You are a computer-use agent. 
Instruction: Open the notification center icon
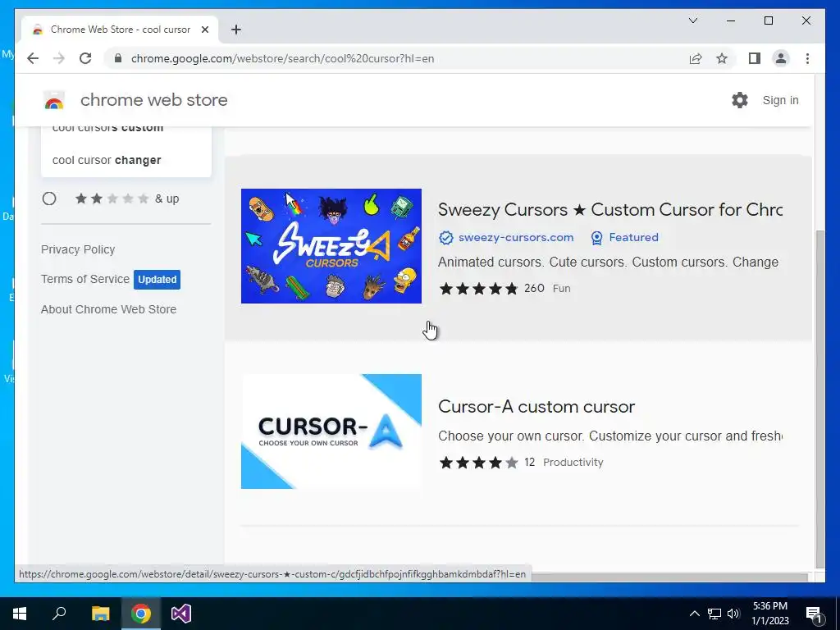813,614
